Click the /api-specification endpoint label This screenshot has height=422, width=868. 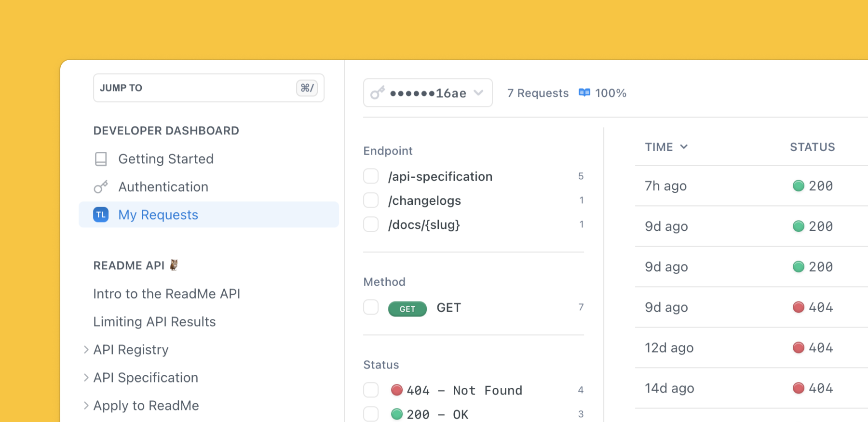click(440, 177)
